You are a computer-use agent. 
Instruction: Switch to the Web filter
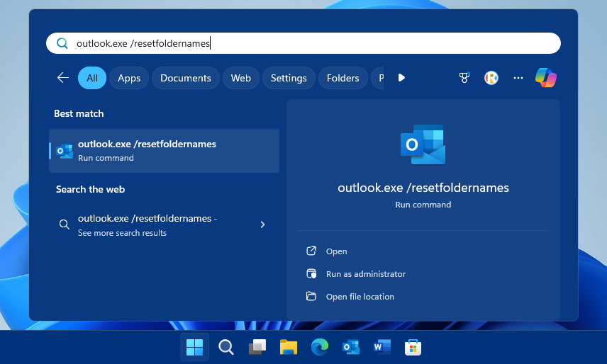[x=241, y=78]
